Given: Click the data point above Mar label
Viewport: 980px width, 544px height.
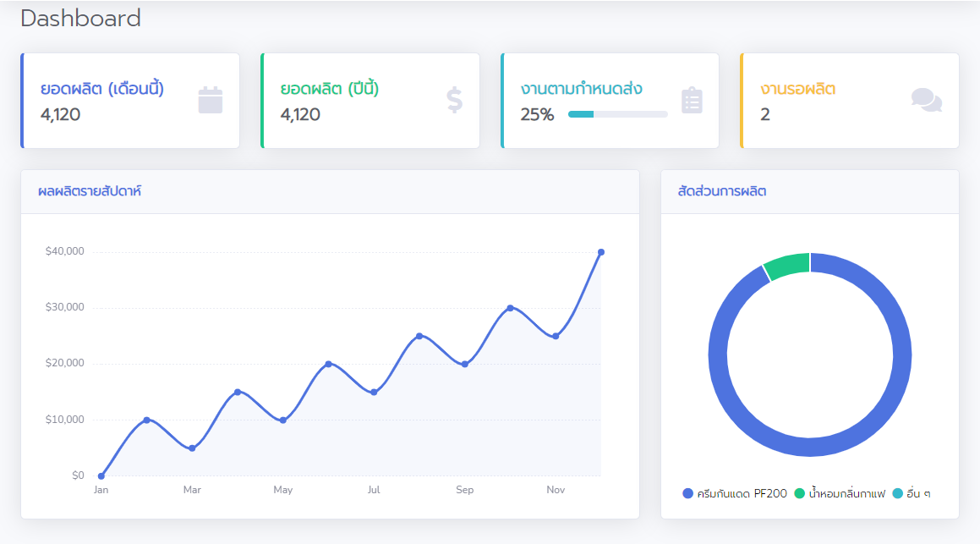Looking at the screenshot, I should 192,448.
